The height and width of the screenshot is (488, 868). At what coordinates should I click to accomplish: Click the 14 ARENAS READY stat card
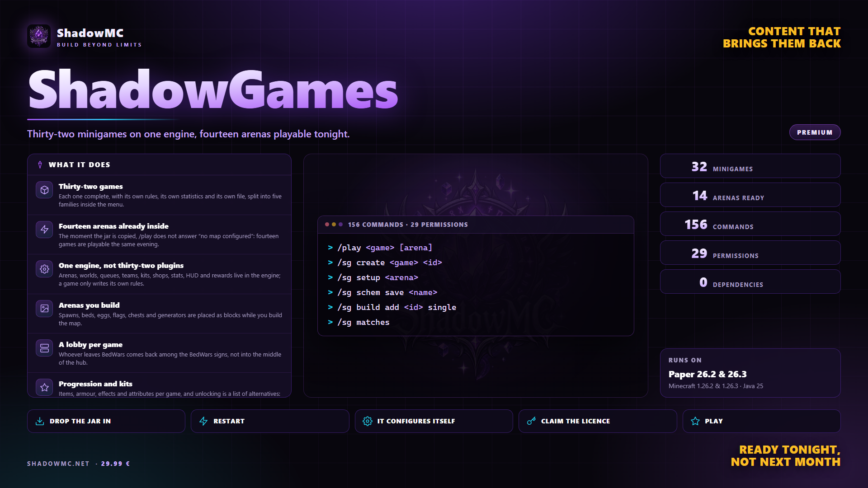(x=750, y=195)
